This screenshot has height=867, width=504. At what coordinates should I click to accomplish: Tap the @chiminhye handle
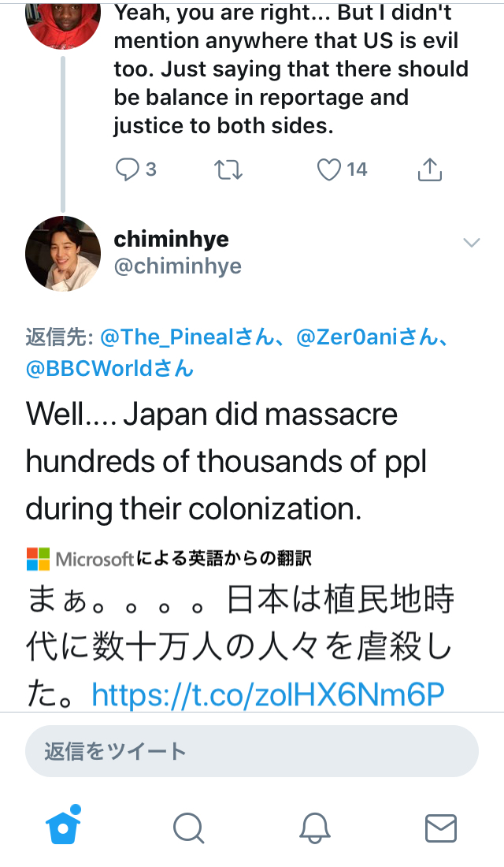click(177, 266)
